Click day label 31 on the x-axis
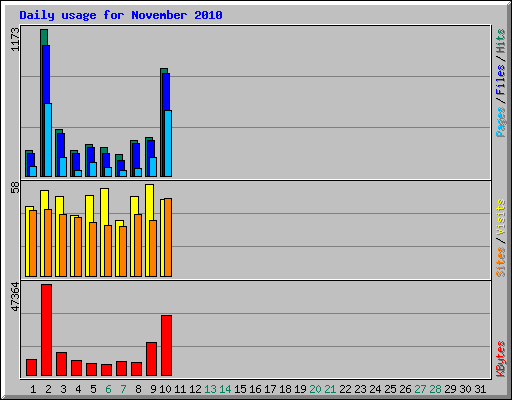Image resolution: width=512 pixels, height=400 pixels. [x=480, y=389]
